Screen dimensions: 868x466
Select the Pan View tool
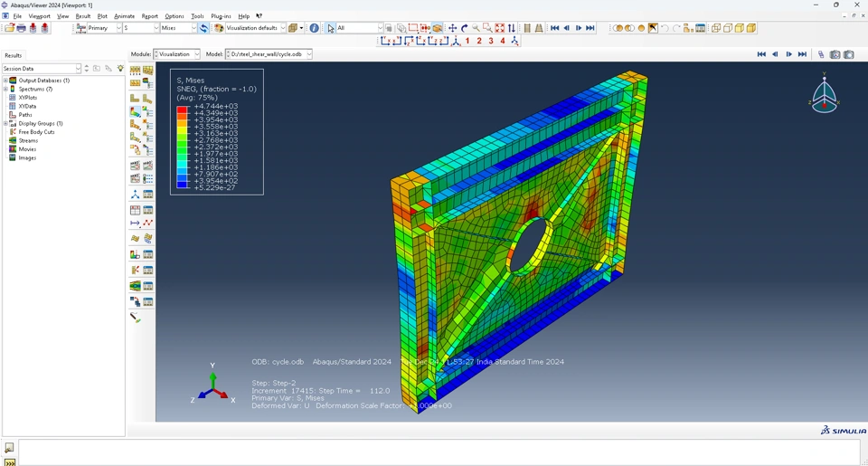point(452,28)
